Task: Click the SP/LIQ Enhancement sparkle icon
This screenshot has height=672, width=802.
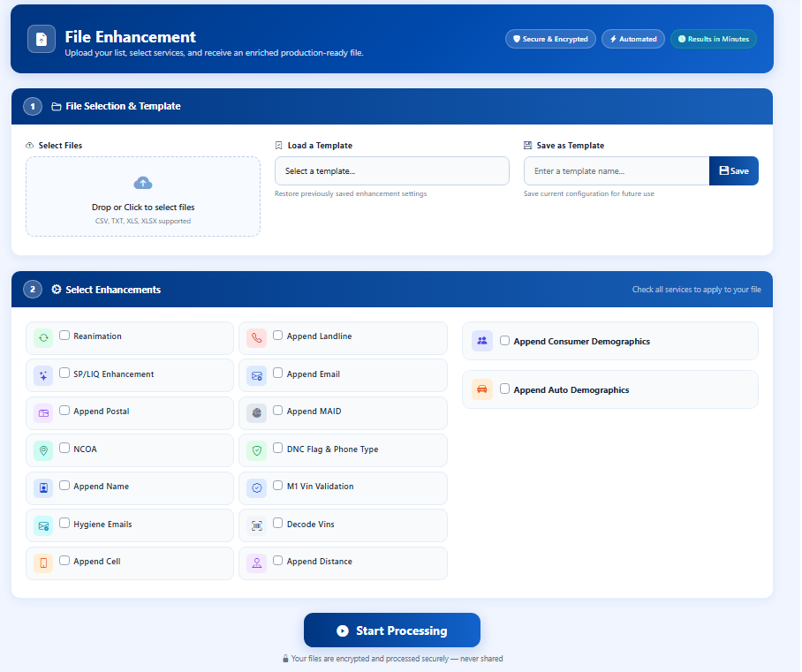Action: point(43,376)
